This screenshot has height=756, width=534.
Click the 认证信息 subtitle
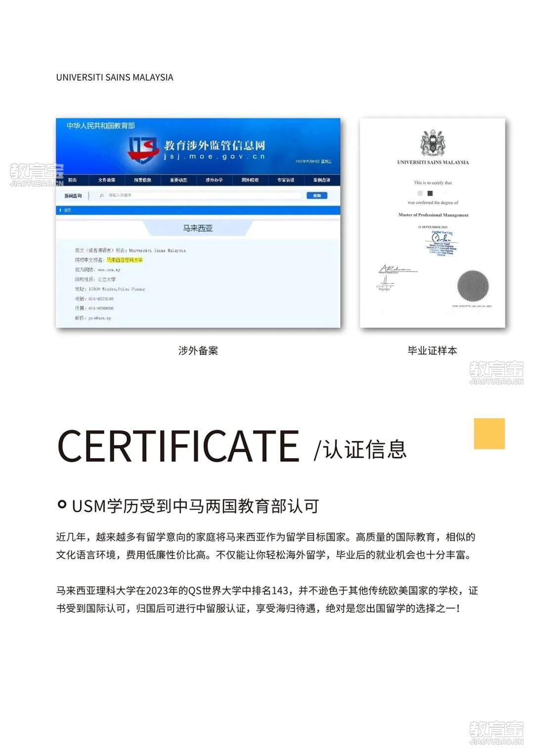(365, 449)
